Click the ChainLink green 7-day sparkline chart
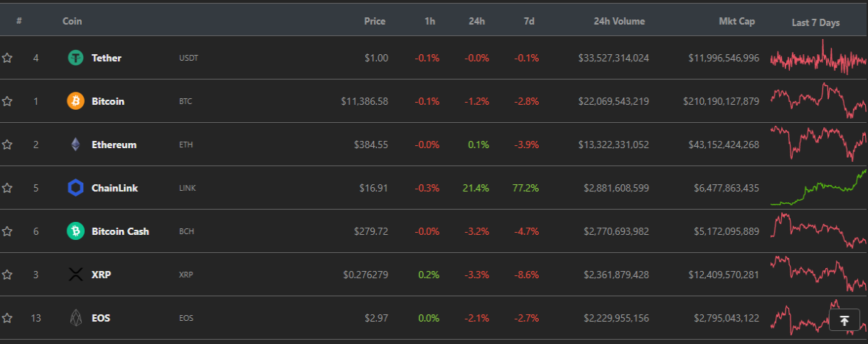 coord(818,188)
